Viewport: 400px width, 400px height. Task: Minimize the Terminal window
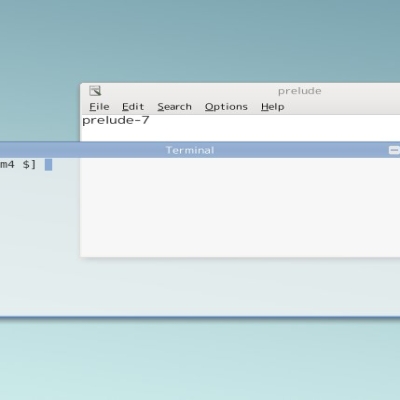coord(394,150)
